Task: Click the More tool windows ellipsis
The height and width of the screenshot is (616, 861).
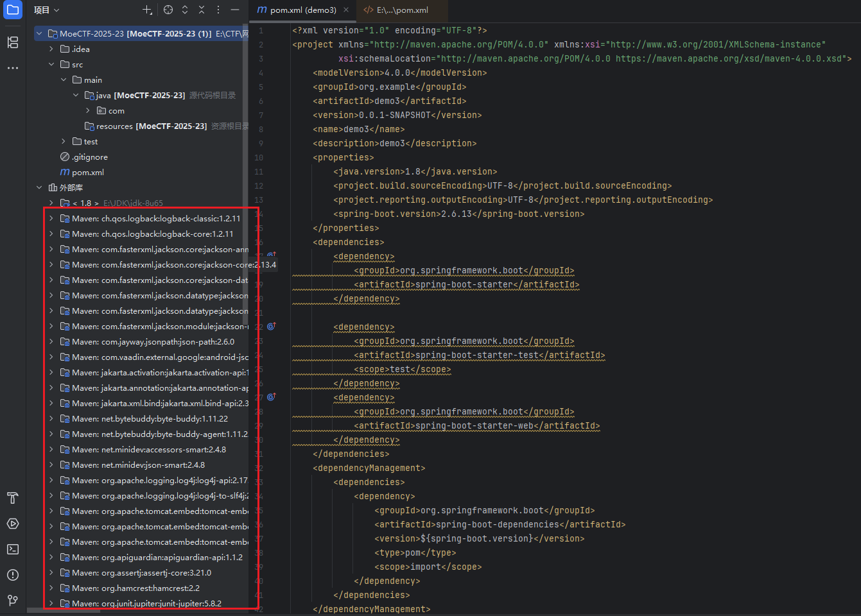Action: coord(13,67)
